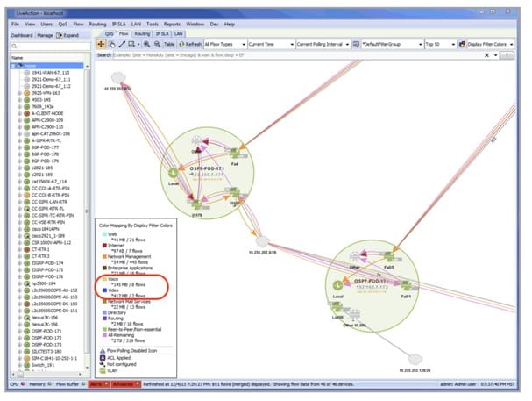Click the zoom in magnifier icon
532x401 pixels.
[146, 44]
